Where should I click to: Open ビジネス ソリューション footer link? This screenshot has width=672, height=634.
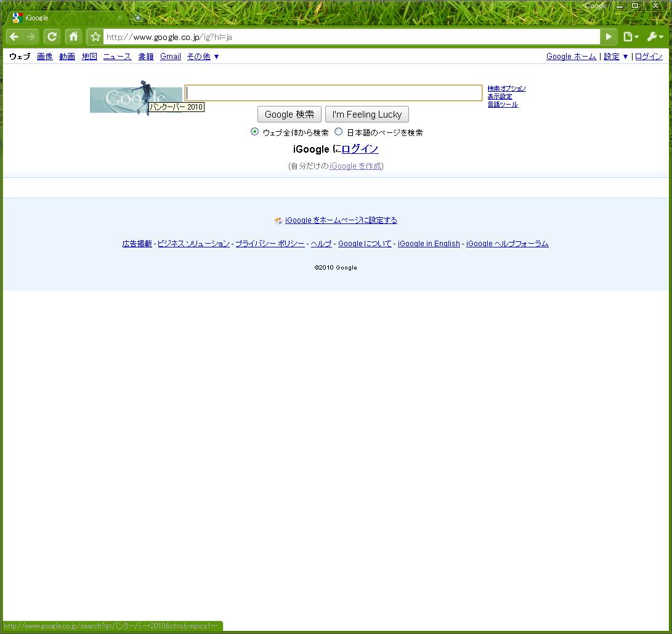193,243
